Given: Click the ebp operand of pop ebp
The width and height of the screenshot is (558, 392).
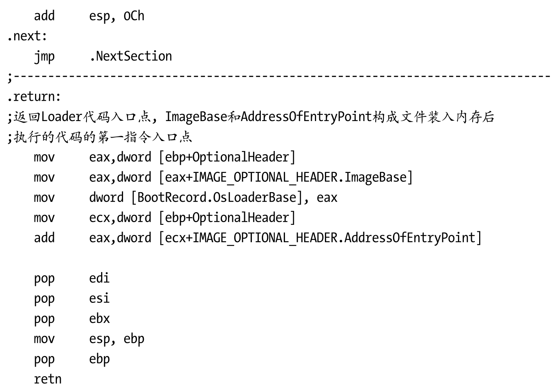Looking at the screenshot, I should point(99,359).
